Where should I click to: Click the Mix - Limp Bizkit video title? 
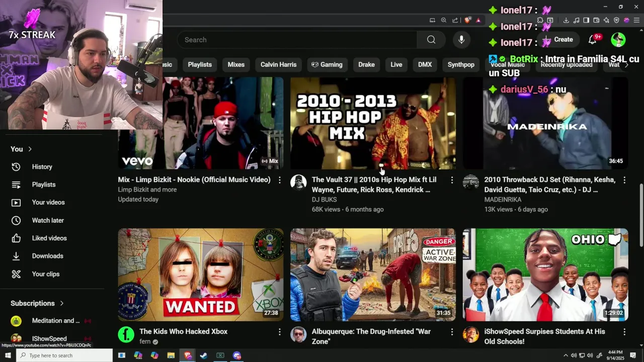pos(194,179)
